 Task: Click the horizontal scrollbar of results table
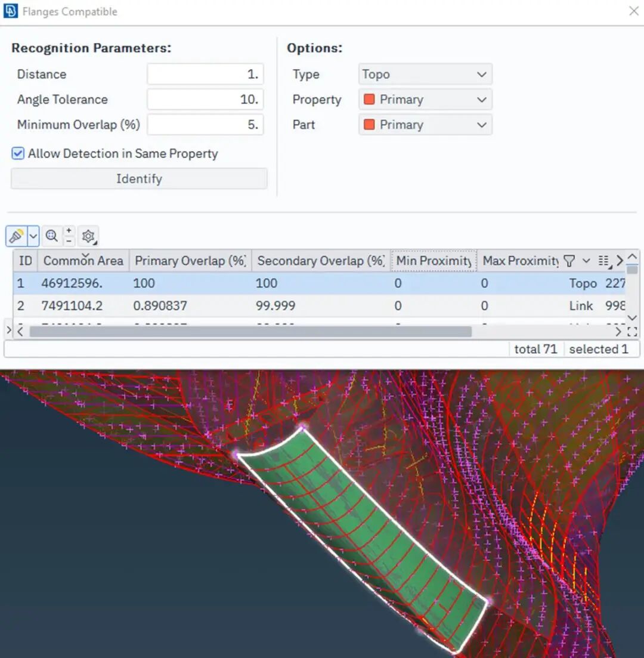250,332
